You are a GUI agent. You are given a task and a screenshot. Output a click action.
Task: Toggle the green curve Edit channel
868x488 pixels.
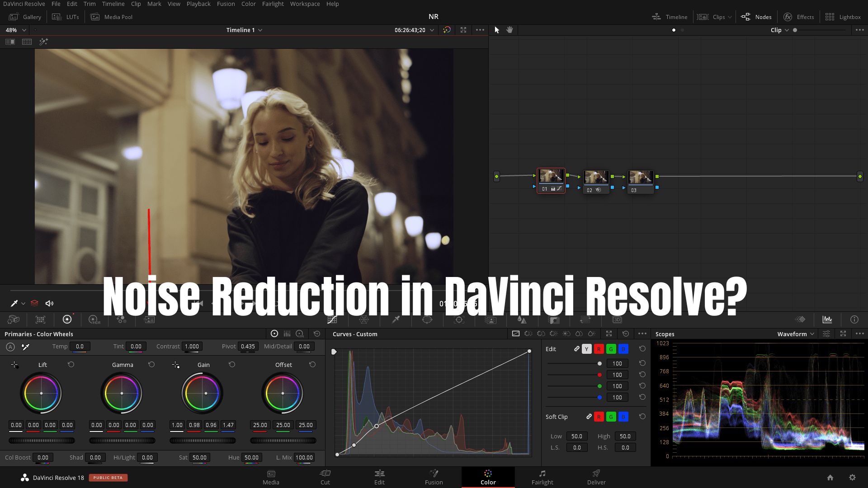[x=611, y=349]
